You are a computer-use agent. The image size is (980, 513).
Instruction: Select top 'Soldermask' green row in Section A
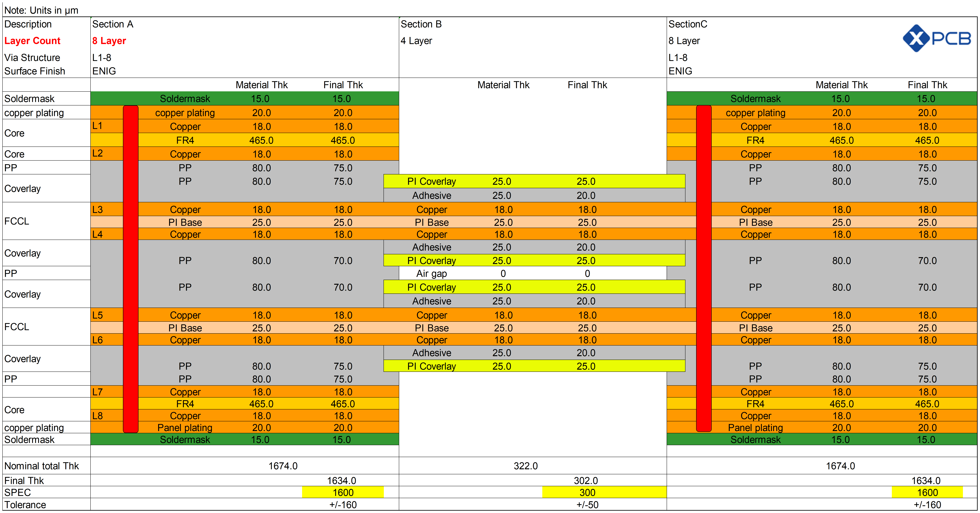(x=245, y=99)
